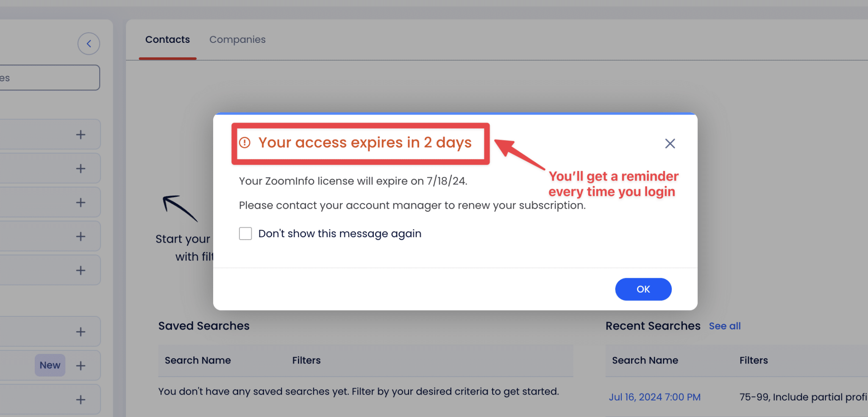This screenshot has height=417, width=868.
Task: Expand the filter group directly below the divider
Action: coord(81,331)
